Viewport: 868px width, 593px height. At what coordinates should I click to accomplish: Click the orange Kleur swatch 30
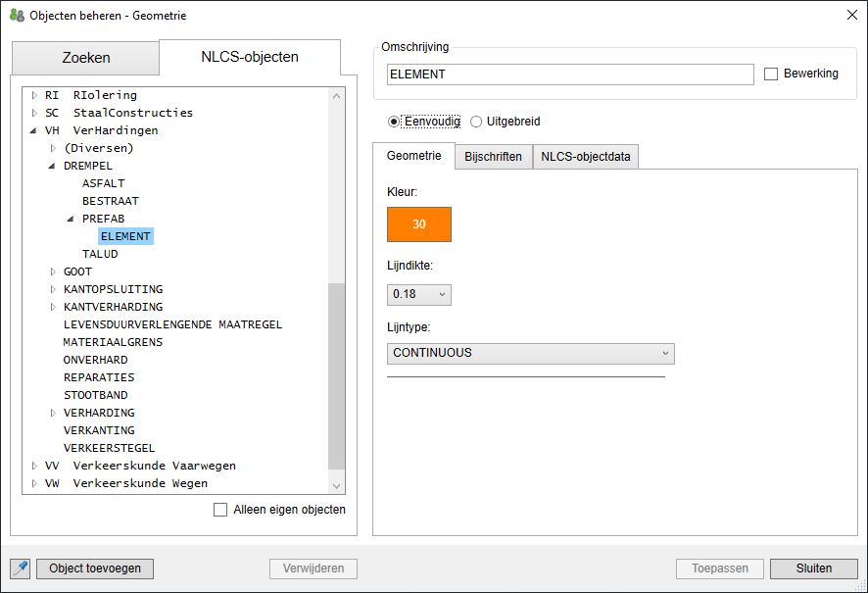419,224
